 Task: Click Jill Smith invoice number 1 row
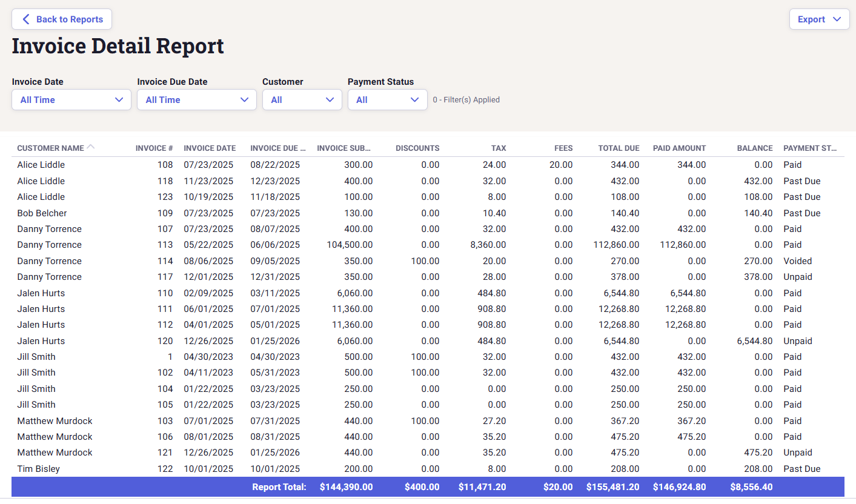(x=36, y=357)
